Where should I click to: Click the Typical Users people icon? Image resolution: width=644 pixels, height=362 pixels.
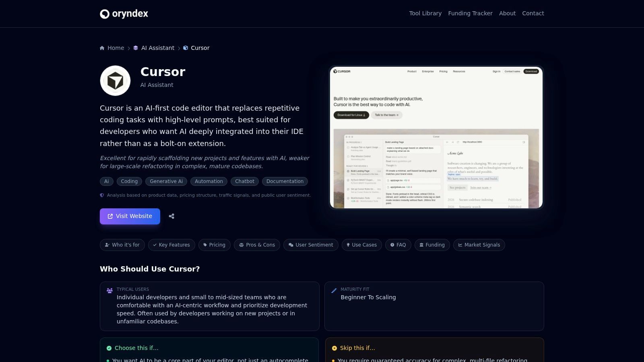pyautogui.click(x=109, y=290)
